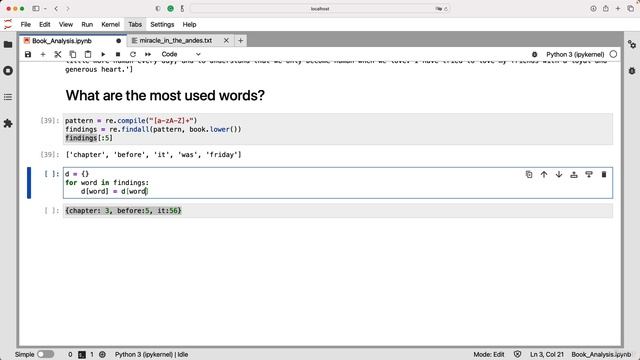Copy the selected cell in the notebook toolbar

(x=73, y=54)
